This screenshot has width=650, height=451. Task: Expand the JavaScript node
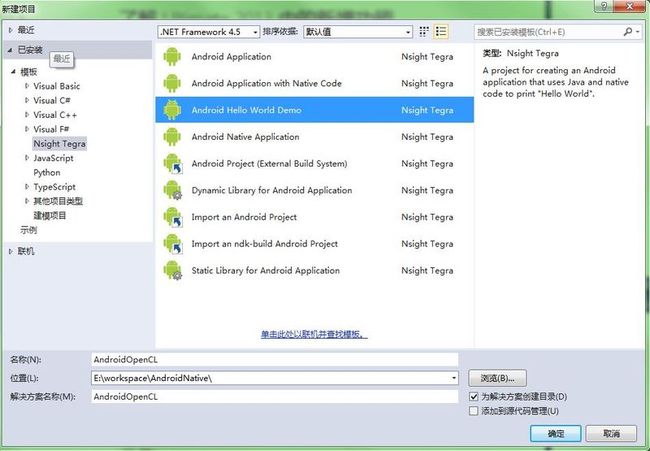pos(27,158)
